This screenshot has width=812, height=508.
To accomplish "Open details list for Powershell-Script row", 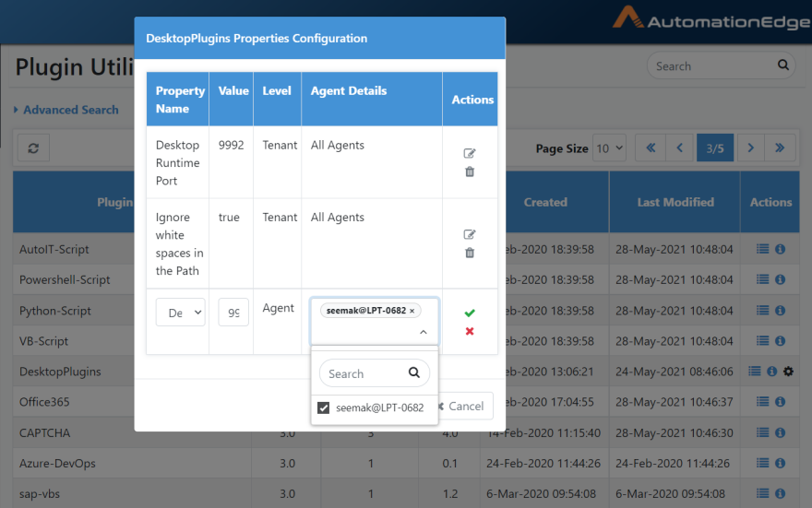I will tap(762, 279).
